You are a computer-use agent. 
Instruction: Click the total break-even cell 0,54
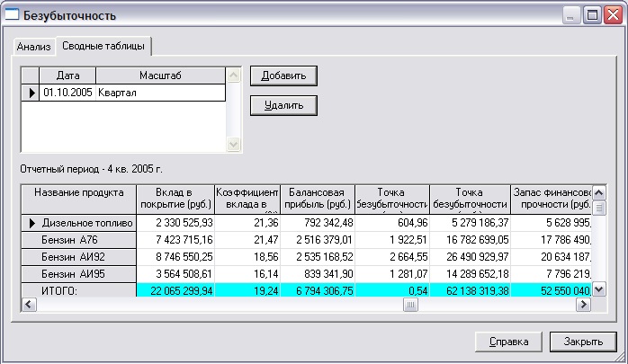(x=392, y=290)
